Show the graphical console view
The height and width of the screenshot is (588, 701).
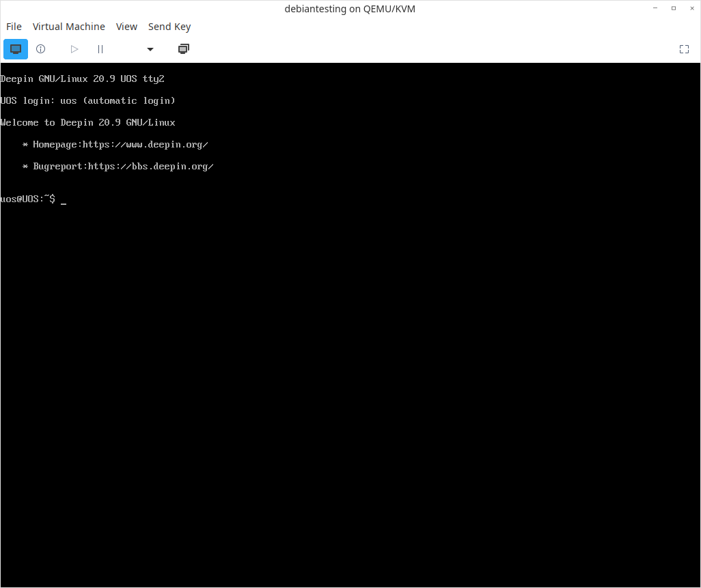(x=16, y=49)
